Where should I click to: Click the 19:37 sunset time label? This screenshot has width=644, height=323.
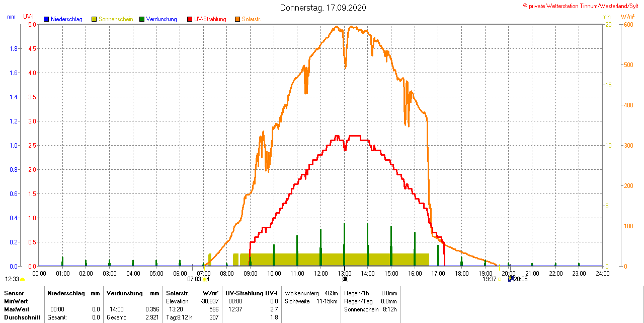(490, 279)
